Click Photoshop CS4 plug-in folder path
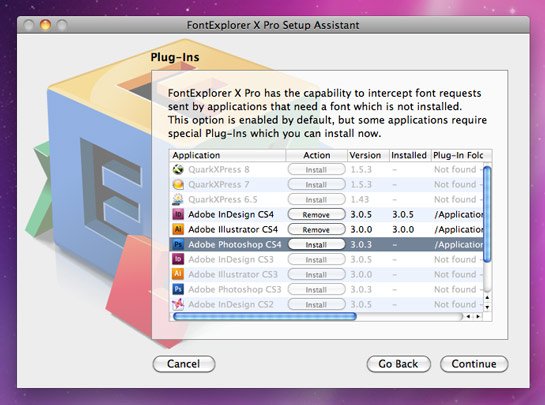 [x=458, y=244]
